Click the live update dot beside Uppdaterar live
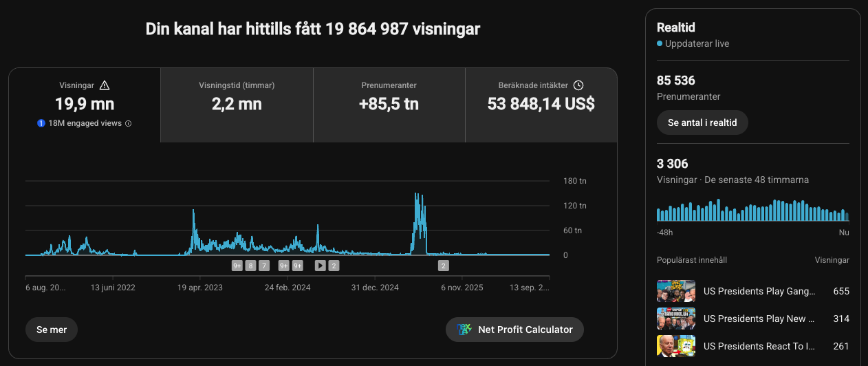868x366 pixels. (x=660, y=44)
